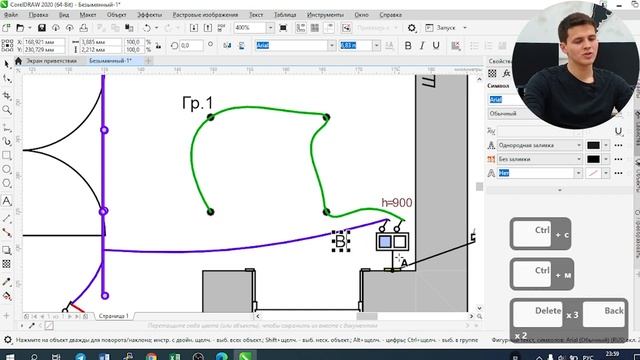Pick outline color swatch in Нет row
The width and height of the screenshot is (640, 360).
coord(593,173)
